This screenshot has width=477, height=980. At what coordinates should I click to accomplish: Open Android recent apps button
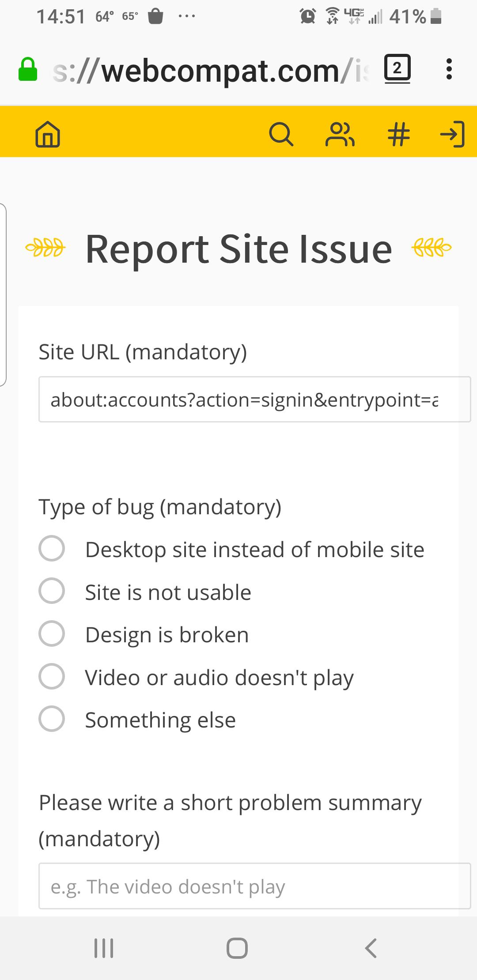(x=104, y=948)
